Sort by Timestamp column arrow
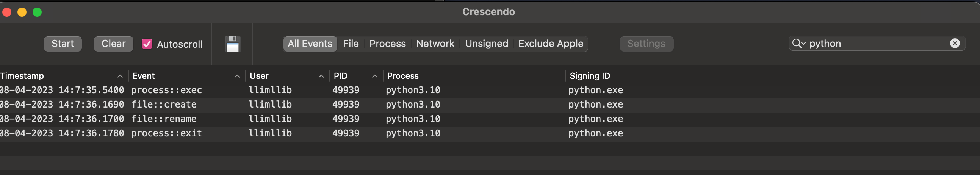The image size is (980, 175). click(120, 76)
